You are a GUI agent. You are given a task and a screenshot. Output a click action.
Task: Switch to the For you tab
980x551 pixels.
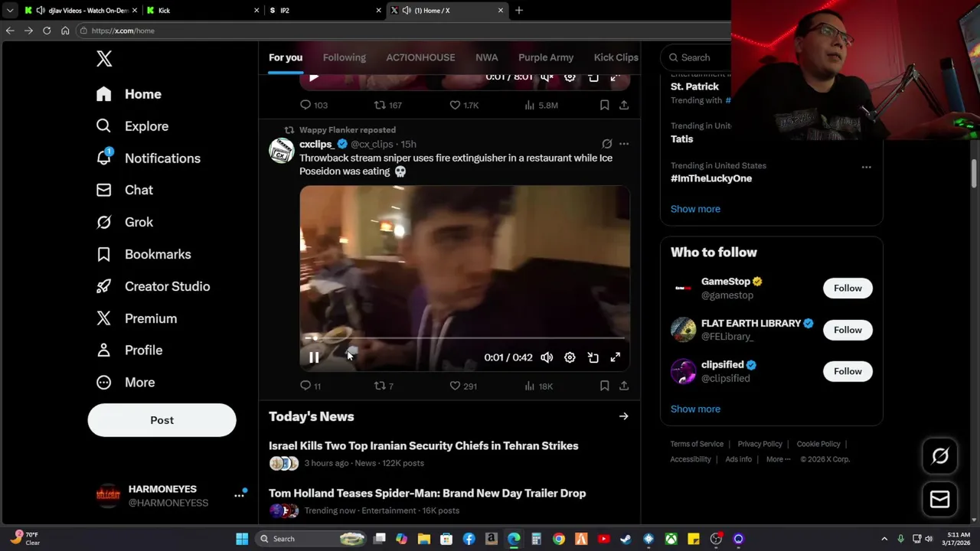tap(286, 57)
